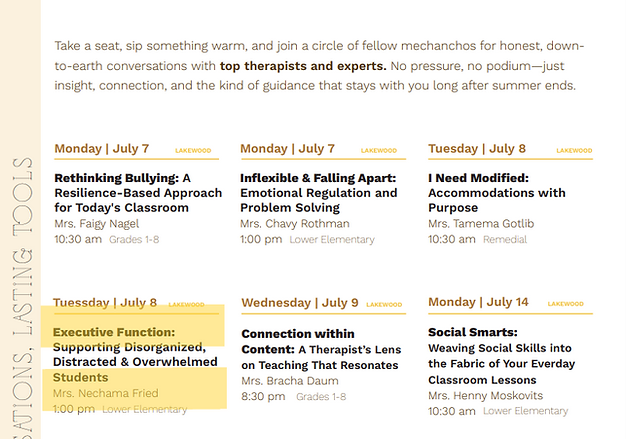This screenshot has height=439, width=626.
Task: Open the Social Smarts session
Action: (501, 356)
